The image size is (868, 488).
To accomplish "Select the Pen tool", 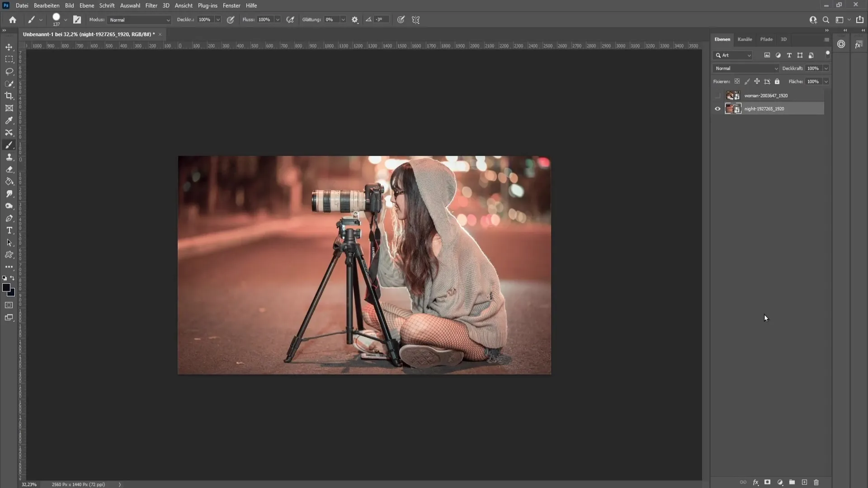I will coord(9,218).
